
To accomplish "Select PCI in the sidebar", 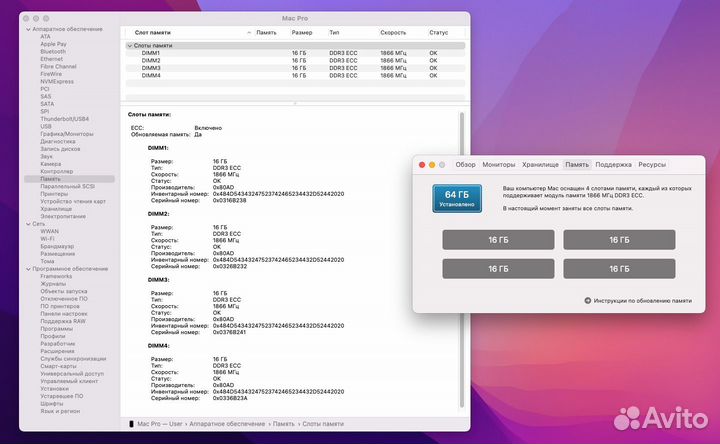I will click(x=45, y=89).
